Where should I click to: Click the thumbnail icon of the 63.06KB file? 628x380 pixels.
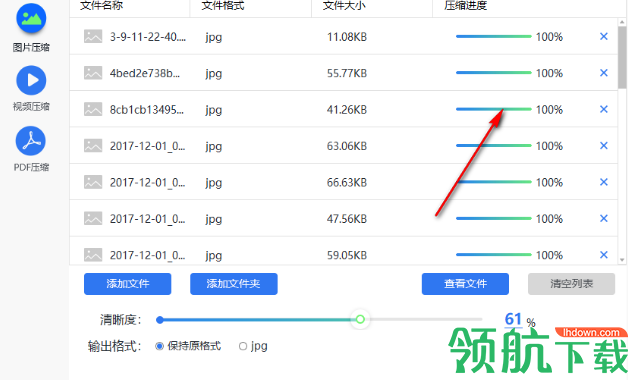(93, 146)
